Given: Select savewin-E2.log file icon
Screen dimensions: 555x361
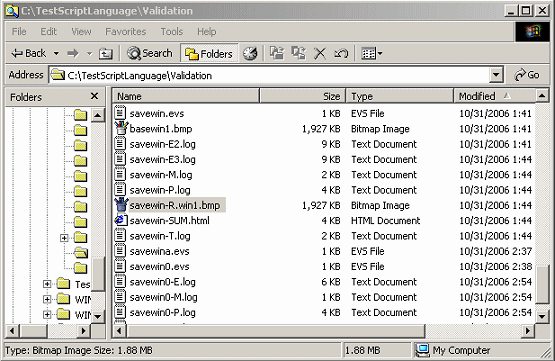Looking at the screenshot, I should click(x=120, y=144).
